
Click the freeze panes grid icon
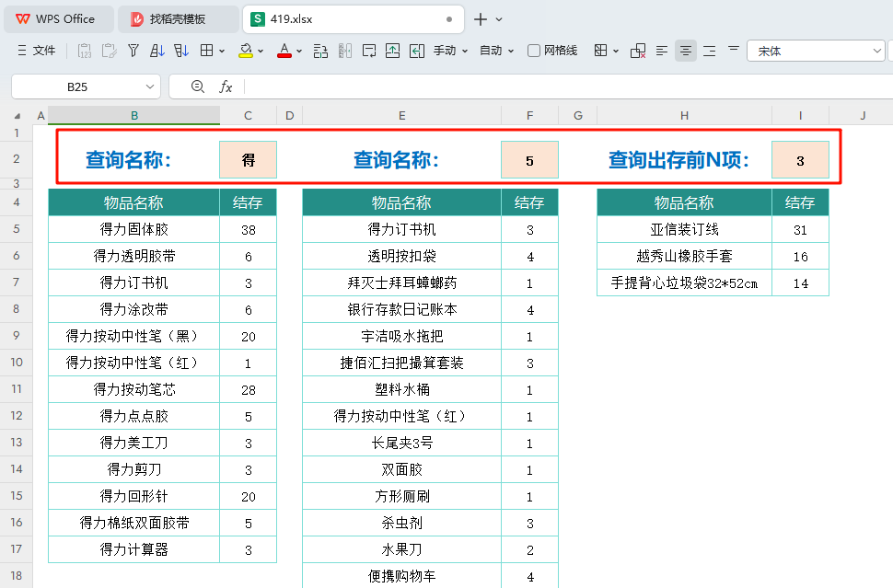pyautogui.click(x=600, y=51)
